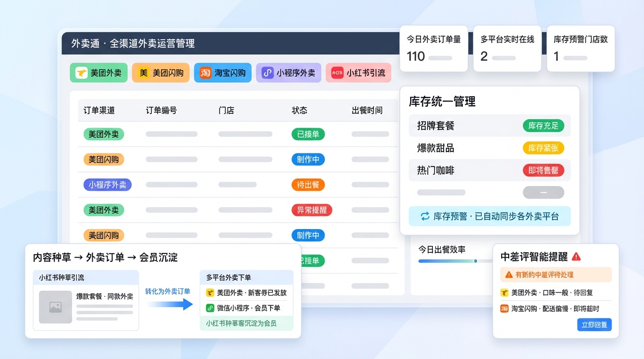Click the 待出餐 status on 小程序外卖 row

pos(307,185)
